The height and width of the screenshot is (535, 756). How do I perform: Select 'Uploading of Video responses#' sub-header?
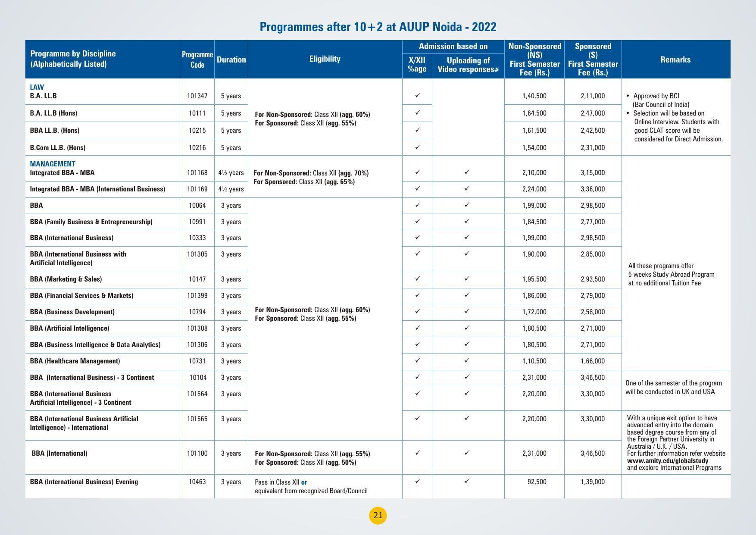pos(468,65)
